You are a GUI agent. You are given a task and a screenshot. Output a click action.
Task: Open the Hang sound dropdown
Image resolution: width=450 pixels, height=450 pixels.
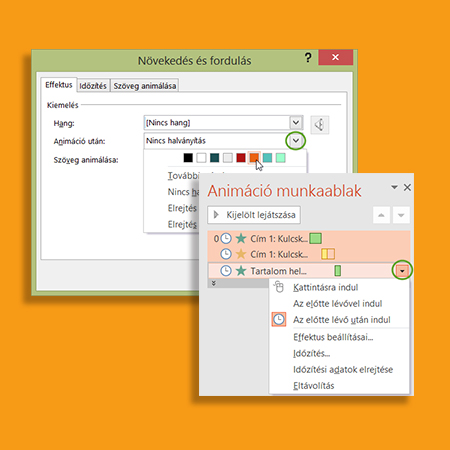click(x=296, y=122)
